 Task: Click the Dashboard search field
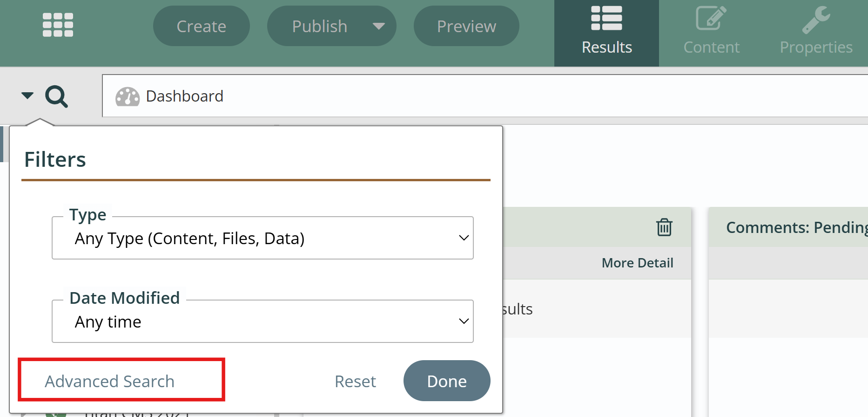click(x=465, y=96)
